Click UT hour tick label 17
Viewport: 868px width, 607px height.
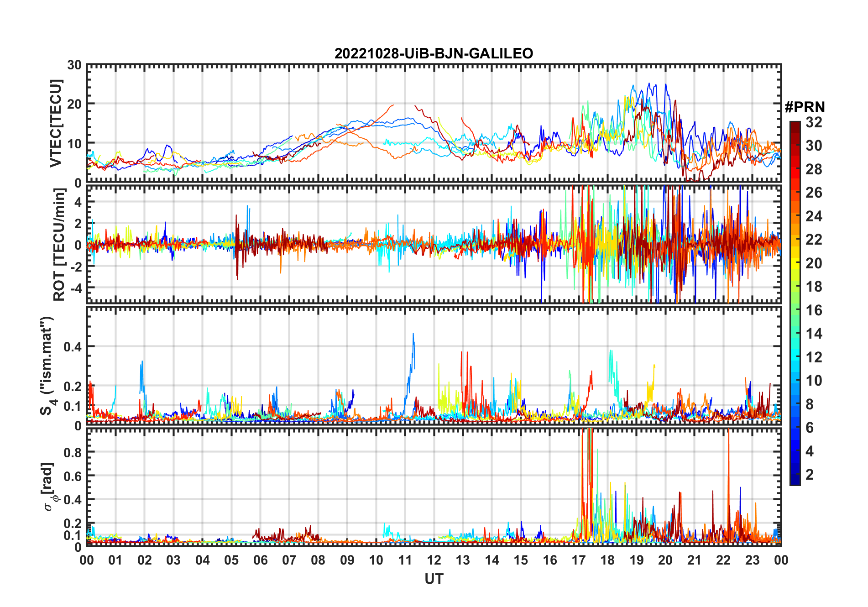579,560
